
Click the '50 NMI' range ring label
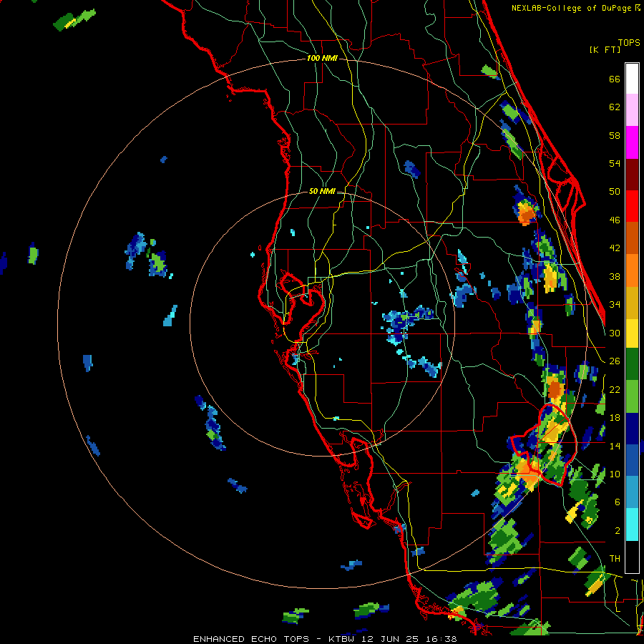coord(322,191)
